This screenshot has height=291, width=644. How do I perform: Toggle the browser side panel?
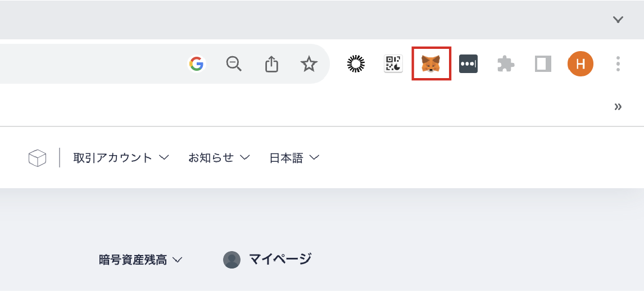(543, 64)
